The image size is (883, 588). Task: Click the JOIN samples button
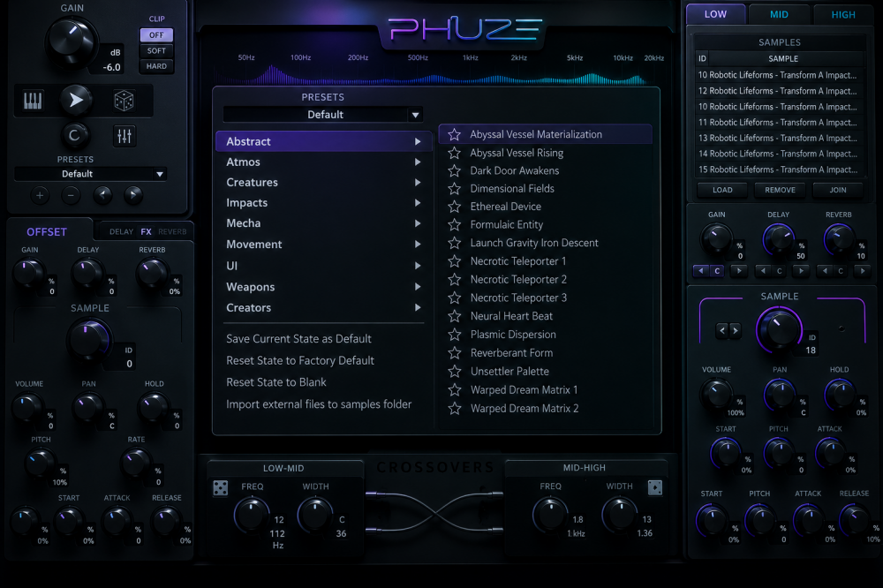(x=837, y=190)
